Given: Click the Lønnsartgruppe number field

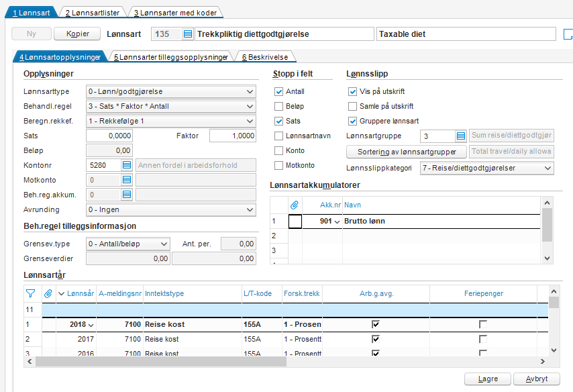Looking at the screenshot, I should [x=437, y=136].
